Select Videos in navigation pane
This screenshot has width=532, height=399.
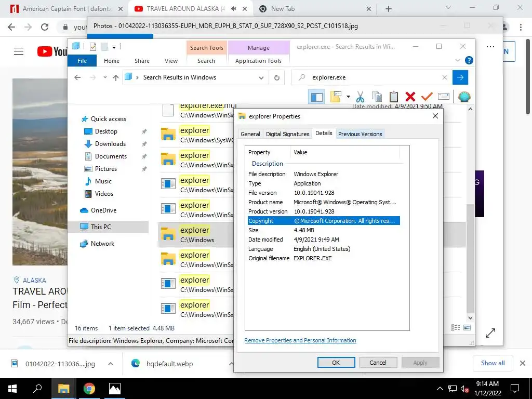point(104,194)
